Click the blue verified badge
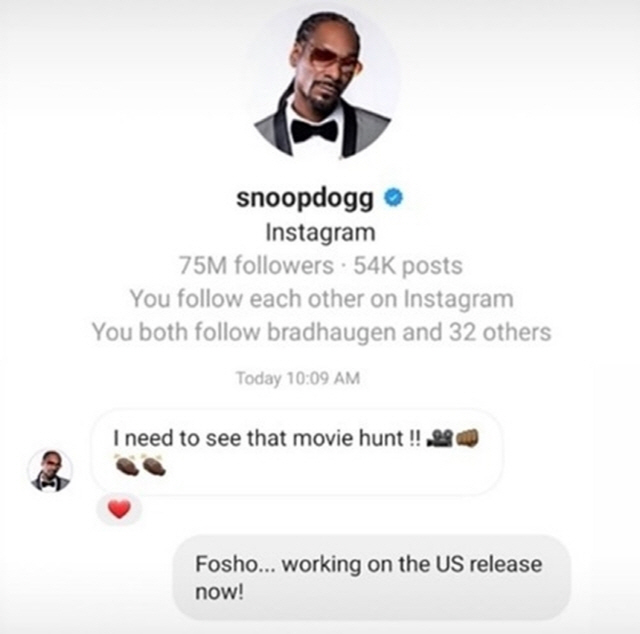This screenshot has width=640, height=634. tap(393, 198)
